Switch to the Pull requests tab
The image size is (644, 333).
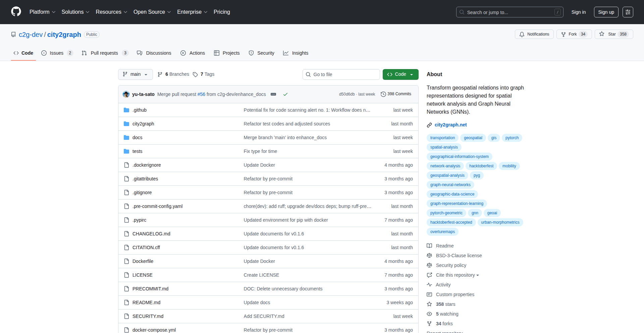104,53
